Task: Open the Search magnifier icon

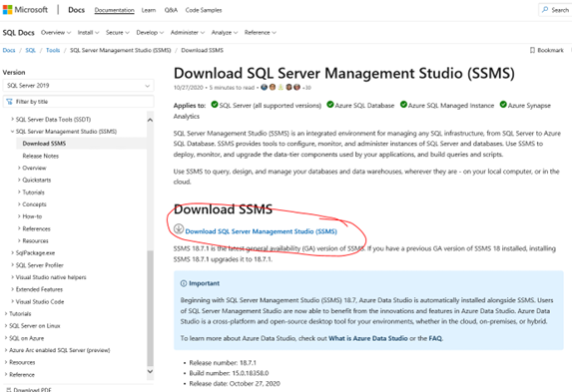Action: [x=545, y=10]
